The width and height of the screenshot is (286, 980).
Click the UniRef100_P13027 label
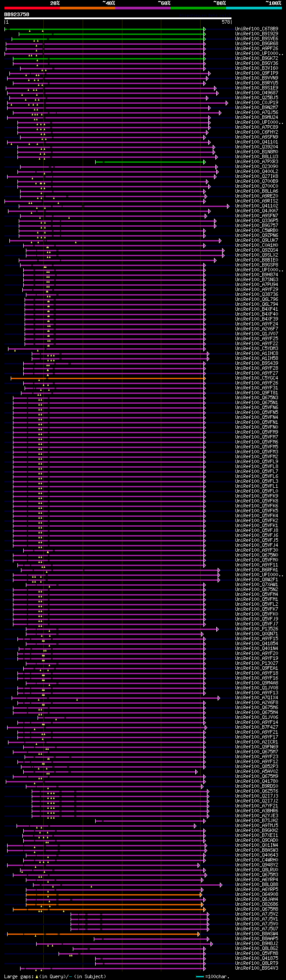tap(257, 663)
